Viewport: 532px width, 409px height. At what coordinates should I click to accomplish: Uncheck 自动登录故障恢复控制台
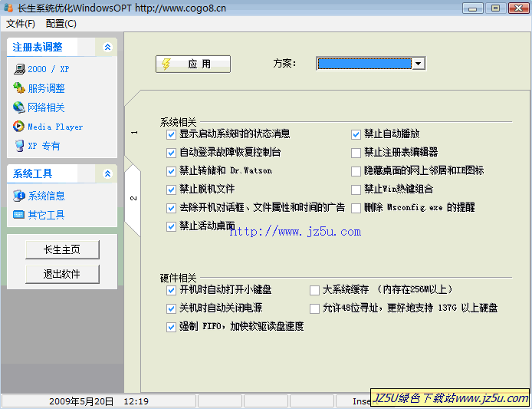pyautogui.click(x=171, y=153)
